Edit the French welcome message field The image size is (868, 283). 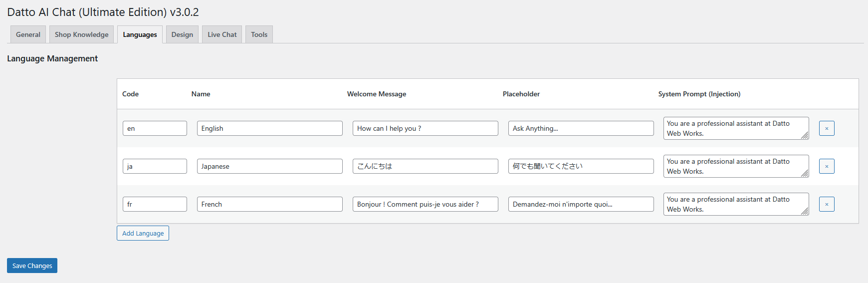click(425, 204)
